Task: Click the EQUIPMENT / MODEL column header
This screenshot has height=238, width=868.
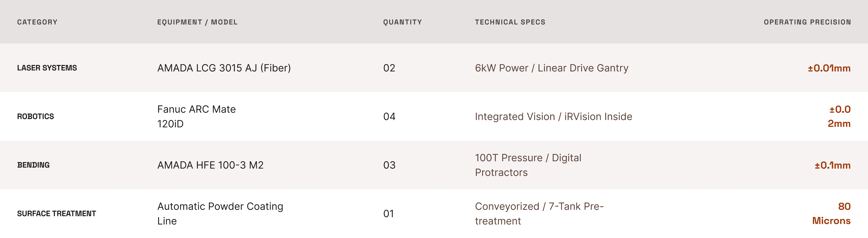Action: click(x=197, y=22)
